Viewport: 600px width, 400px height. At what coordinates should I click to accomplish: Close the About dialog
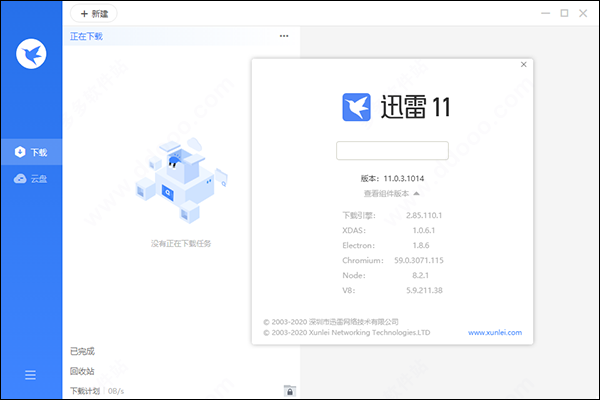pos(524,64)
